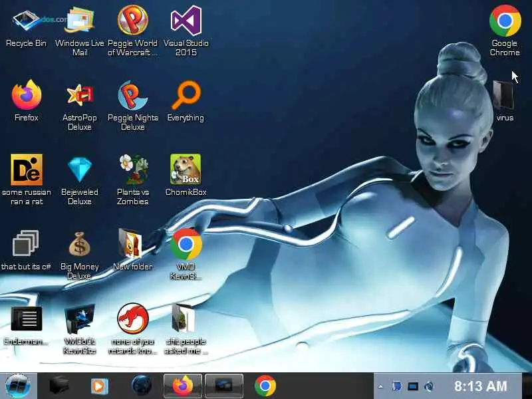
Task: Open media player taskbar icon
Action: [99, 386]
